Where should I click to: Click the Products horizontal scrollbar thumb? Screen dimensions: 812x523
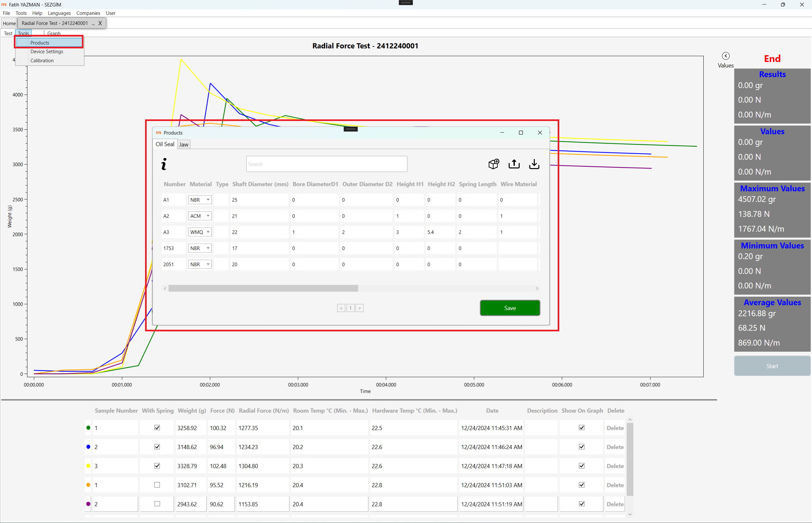263,288
